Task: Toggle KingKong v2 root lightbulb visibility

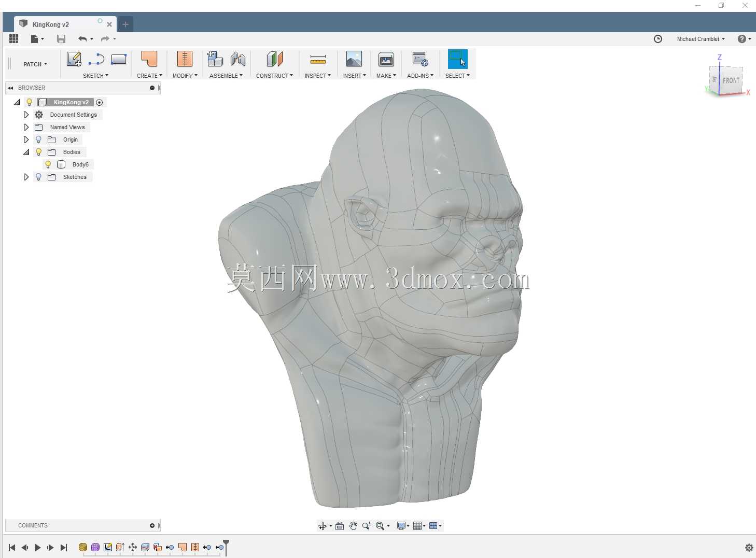Action: [30, 102]
